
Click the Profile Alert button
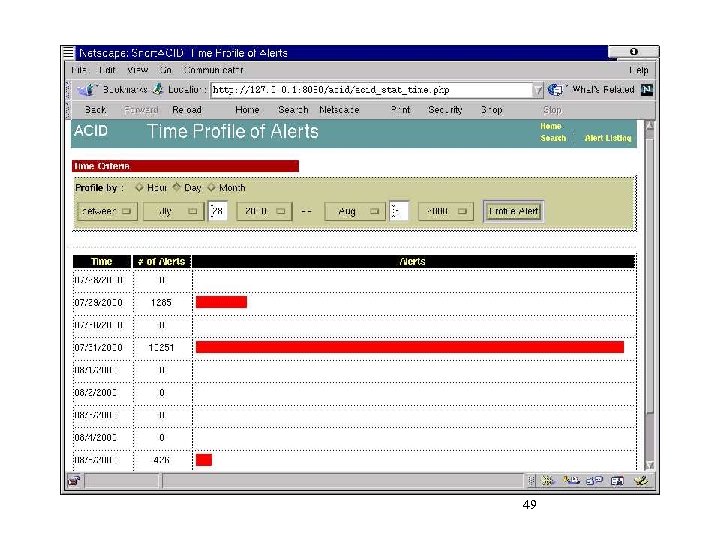[x=513, y=211]
